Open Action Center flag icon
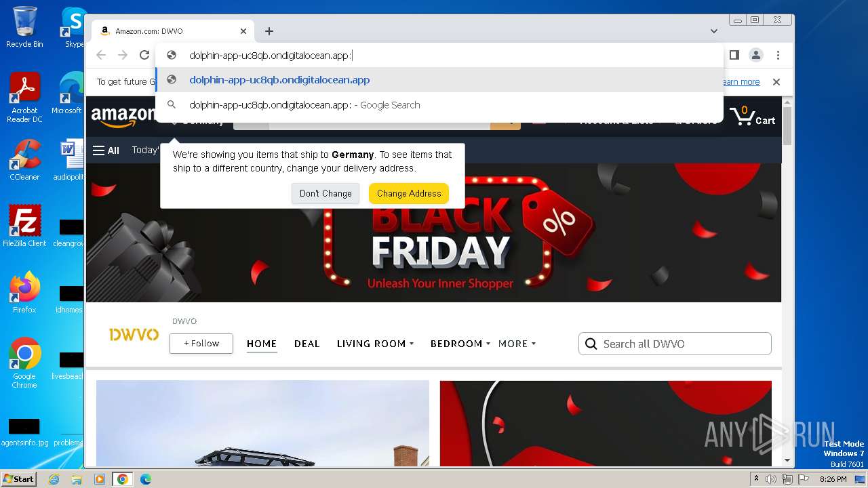This screenshot has height=488, width=868. click(x=804, y=479)
